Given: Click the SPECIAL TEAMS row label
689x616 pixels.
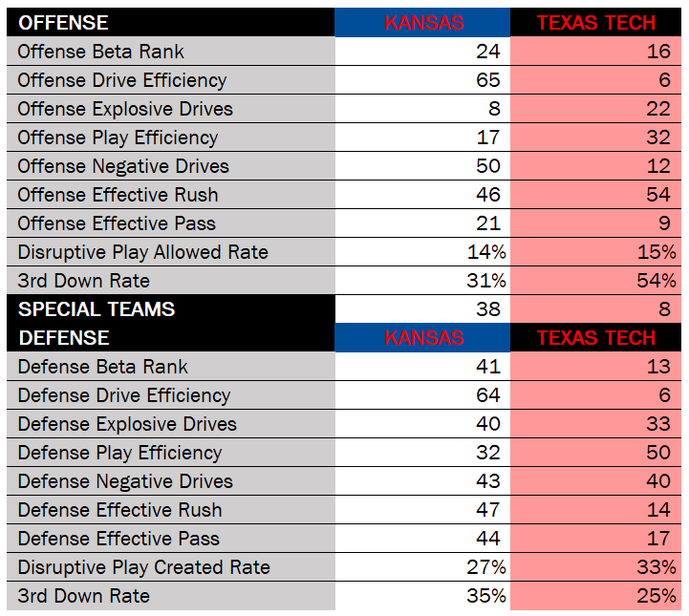Looking at the screenshot, I should (x=97, y=309).
